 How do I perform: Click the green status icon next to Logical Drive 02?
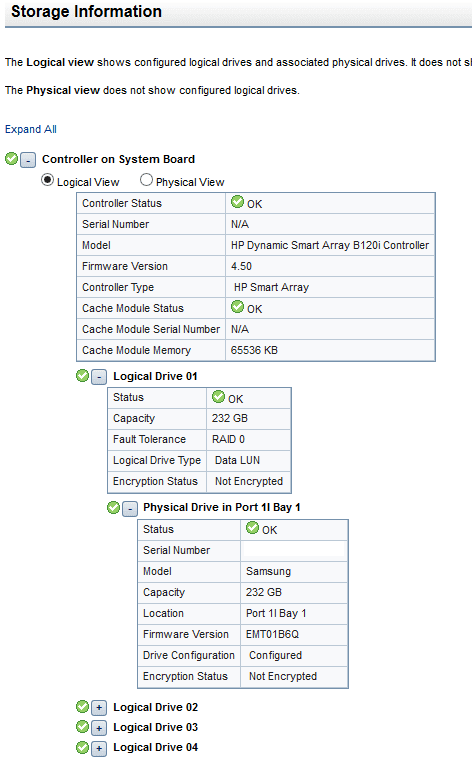pos(82,707)
